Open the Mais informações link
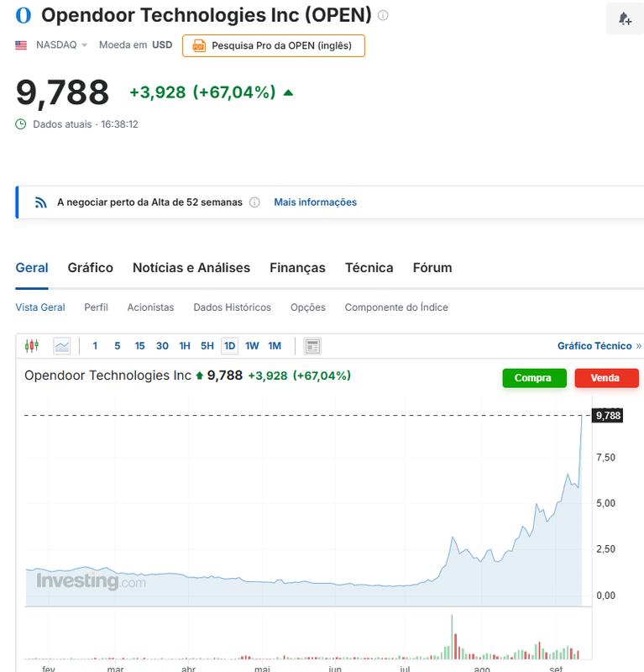Screen dimensions: 644x672 tap(316, 202)
